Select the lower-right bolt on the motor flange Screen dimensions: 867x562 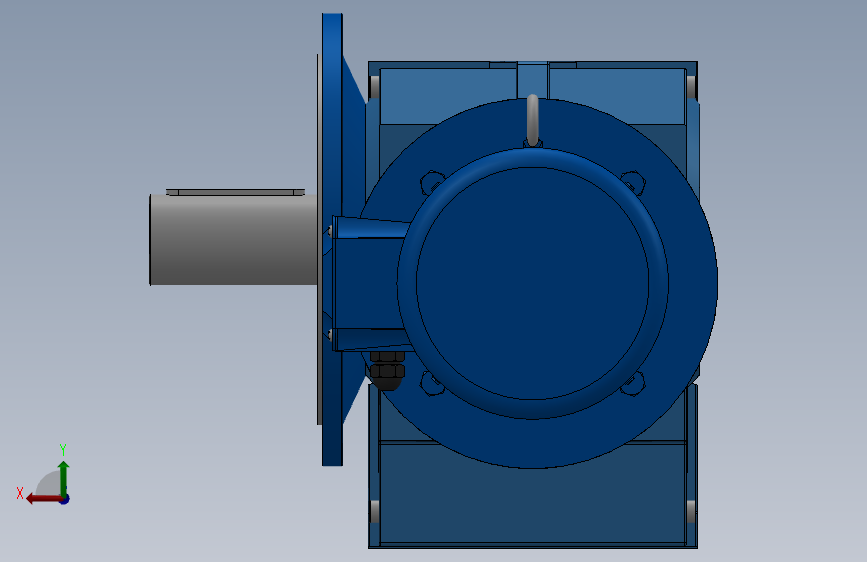click(633, 383)
